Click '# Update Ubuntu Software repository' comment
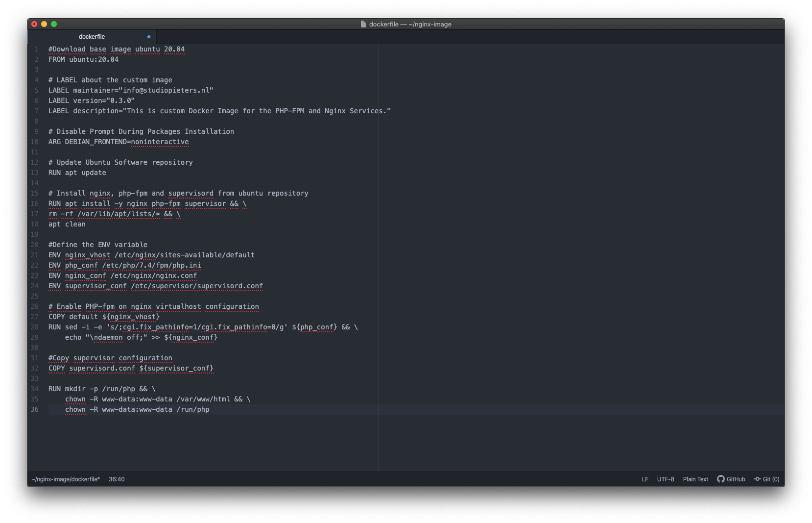The width and height of the screenshot is (812, 523). point(120,162)
